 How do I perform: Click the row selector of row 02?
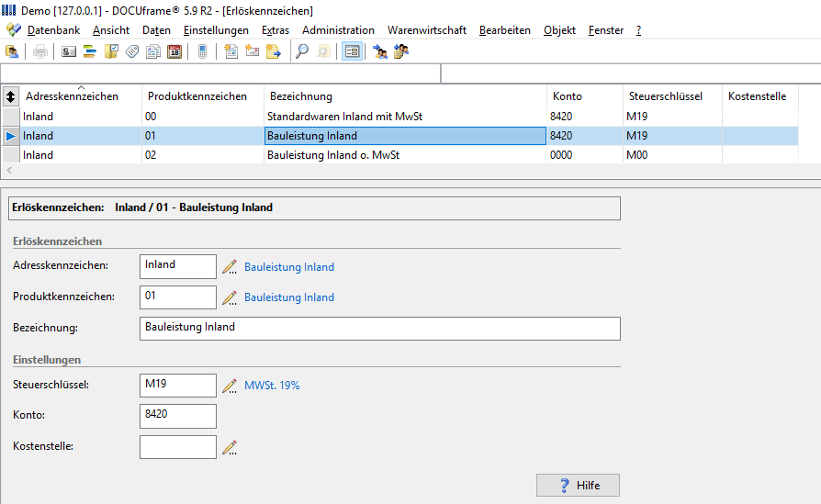tap(10, 155)
